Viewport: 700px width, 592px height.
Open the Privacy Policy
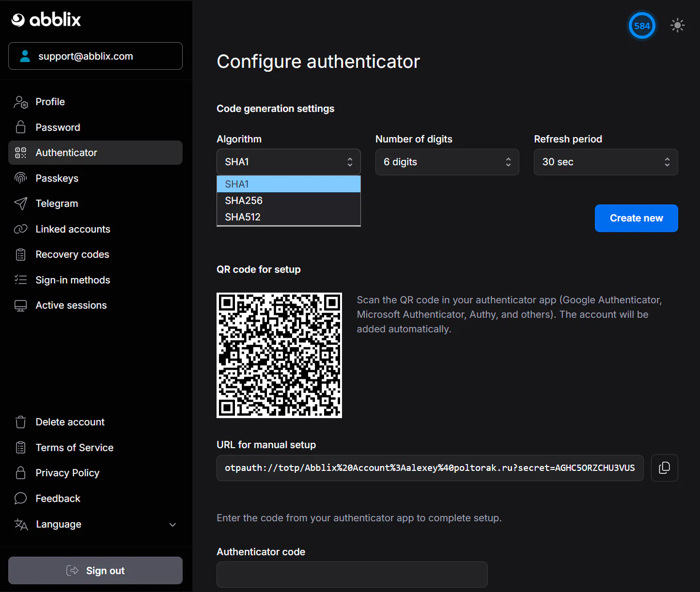pyautogui.click(x=95, y=473)
